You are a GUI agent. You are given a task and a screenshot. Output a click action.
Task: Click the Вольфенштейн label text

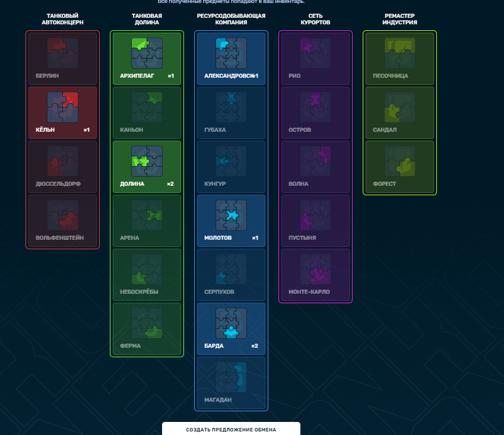click(x=60, y=238)
